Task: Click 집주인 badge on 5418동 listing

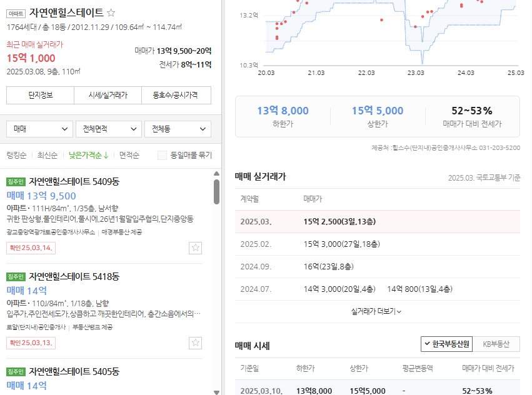Action: pyautogui.click(x=16, y=277)
